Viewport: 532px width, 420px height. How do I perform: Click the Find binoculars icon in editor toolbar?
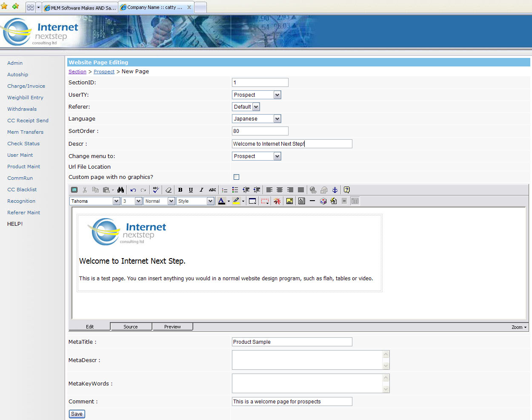[x=121, y=190]
